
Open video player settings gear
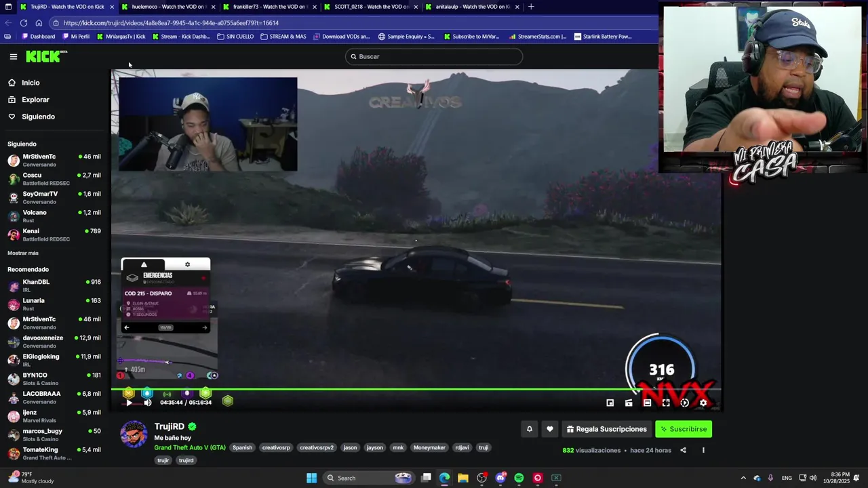point(703,403)
